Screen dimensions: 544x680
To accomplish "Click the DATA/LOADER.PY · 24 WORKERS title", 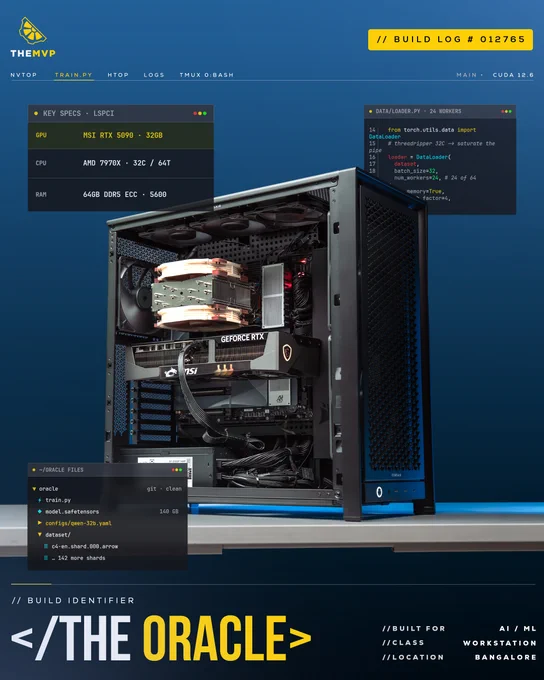I will pyautogui.click(x=418, y=111).
